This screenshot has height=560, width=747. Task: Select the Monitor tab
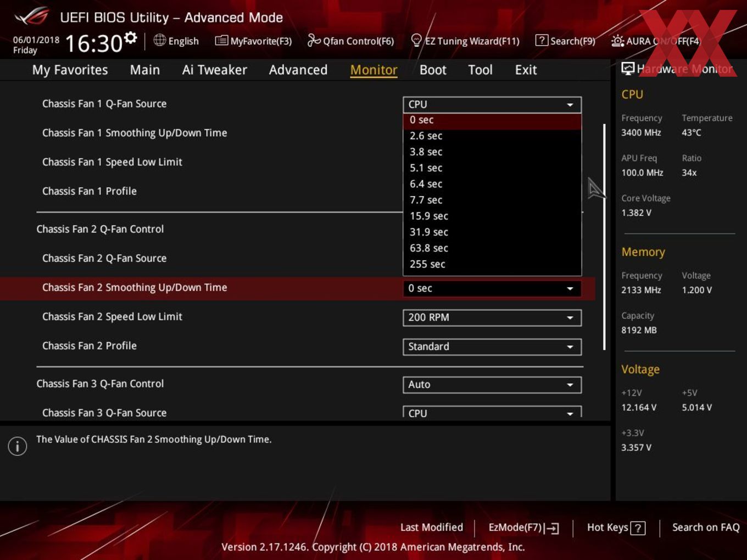point(374,70)
